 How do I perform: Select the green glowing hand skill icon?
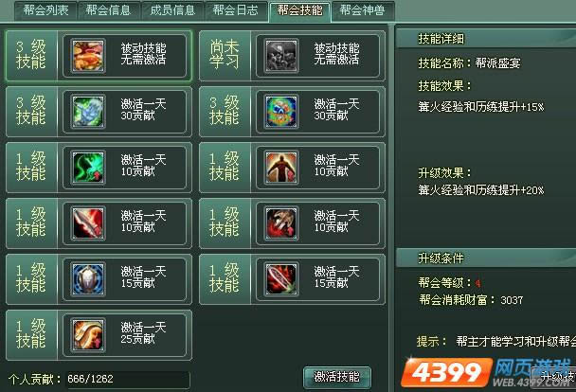(x=88, y=112)
